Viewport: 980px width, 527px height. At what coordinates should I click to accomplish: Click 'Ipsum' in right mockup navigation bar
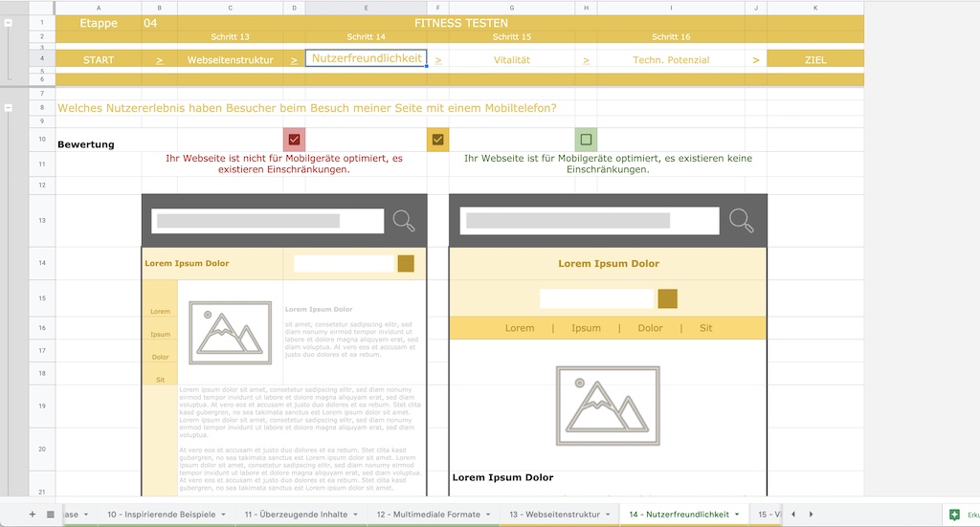tap(586, 328)
